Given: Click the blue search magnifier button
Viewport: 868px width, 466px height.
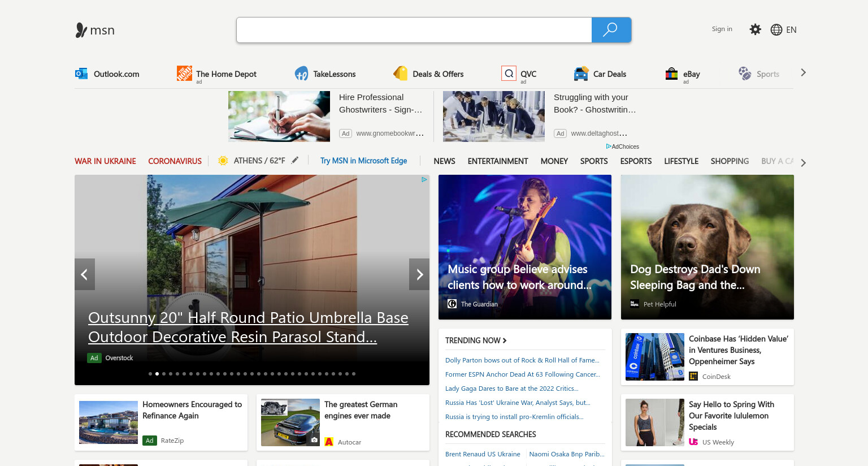Looking at the screenshot, I should tap(611, 30).
